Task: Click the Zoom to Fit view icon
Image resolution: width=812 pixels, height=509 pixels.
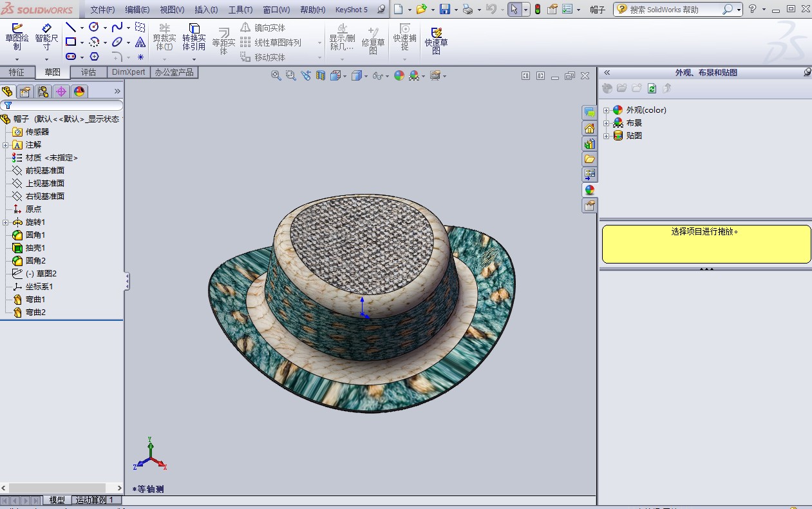Action: 276,75
